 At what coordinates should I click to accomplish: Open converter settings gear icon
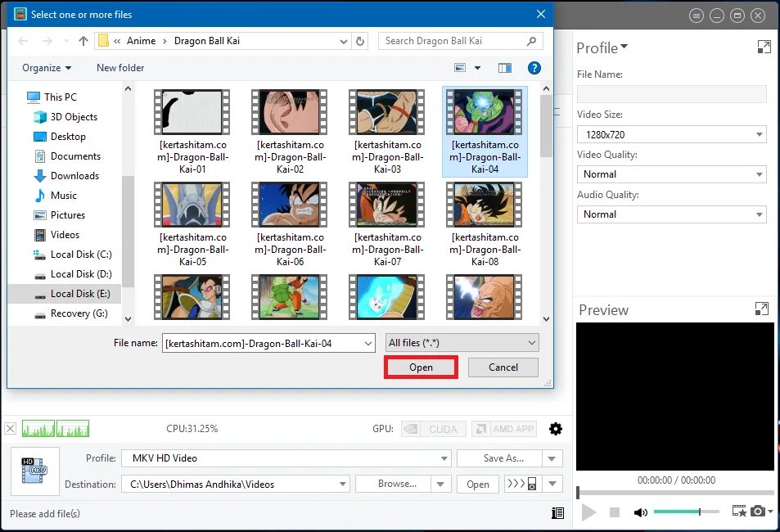pyautogui.click(x=556, y=429)
